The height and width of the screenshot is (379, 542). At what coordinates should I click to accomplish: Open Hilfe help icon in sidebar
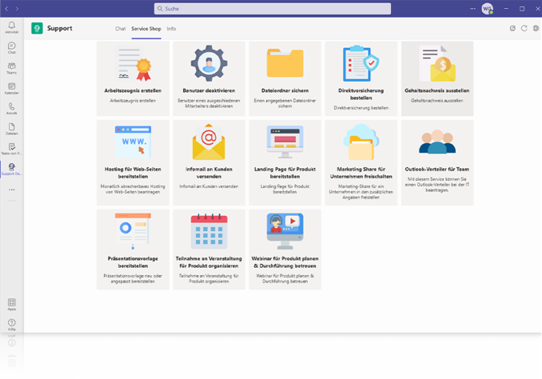pyautogui.click(x=11, y=324)
